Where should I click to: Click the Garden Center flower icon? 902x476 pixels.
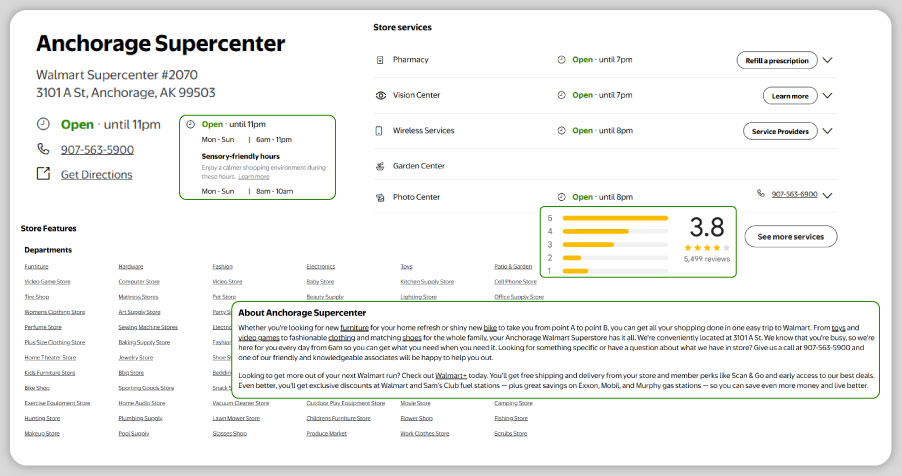tap(380, 166)
